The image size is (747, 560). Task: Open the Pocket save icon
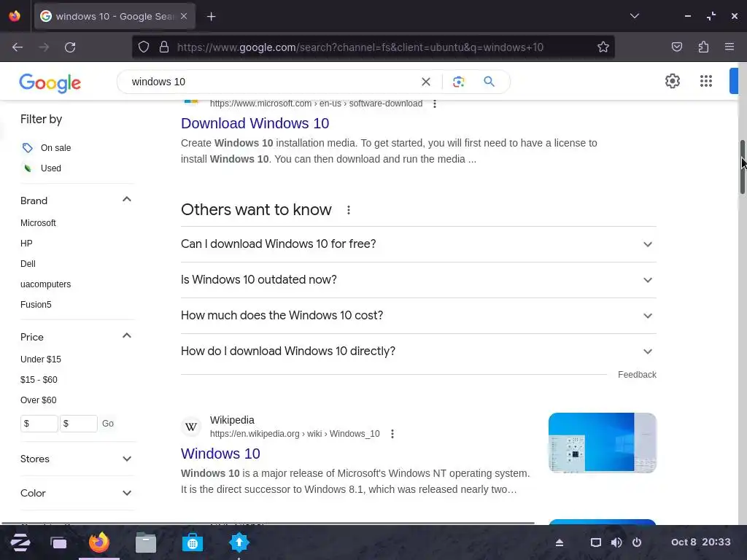pos(677,47)
